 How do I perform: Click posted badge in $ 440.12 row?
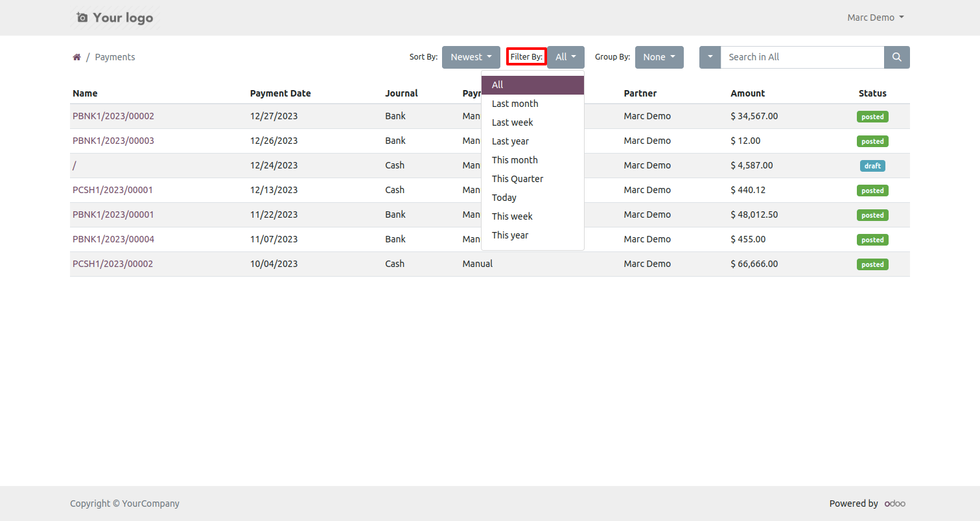click(x=872, y=191)
